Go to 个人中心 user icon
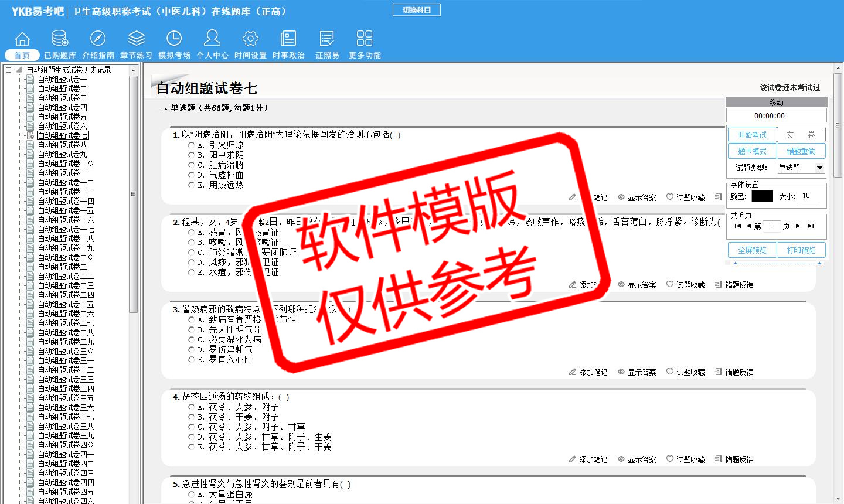The image size is (844, 504). [x=212, y=39]
